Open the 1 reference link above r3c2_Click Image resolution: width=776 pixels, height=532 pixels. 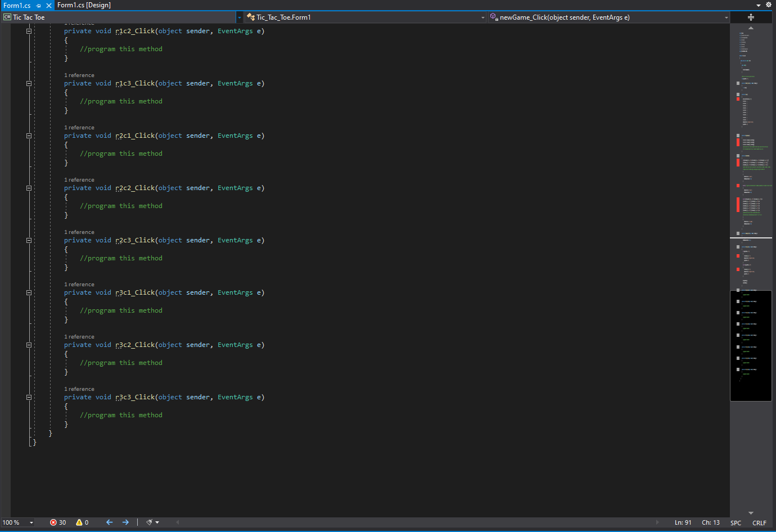click(x=79, y=337)
